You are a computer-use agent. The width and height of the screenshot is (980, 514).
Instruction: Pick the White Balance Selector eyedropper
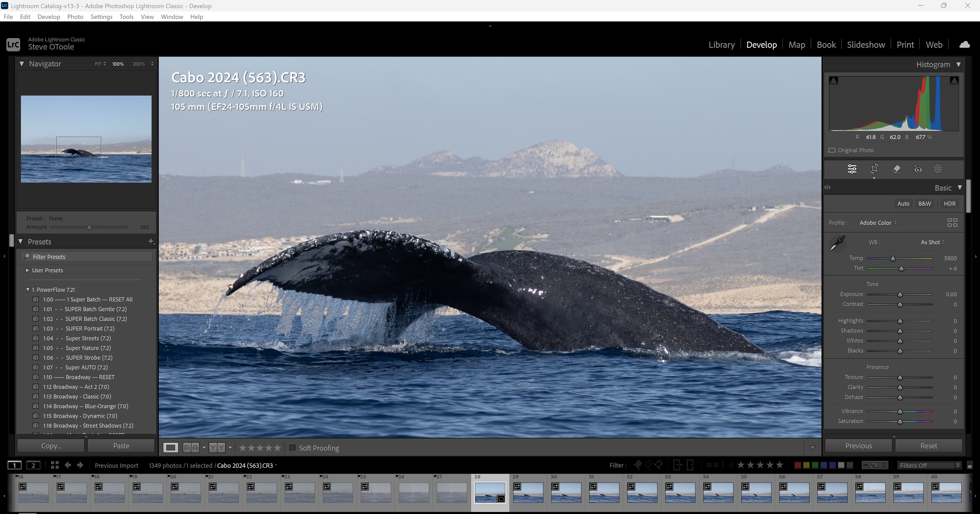click(837, 243)
